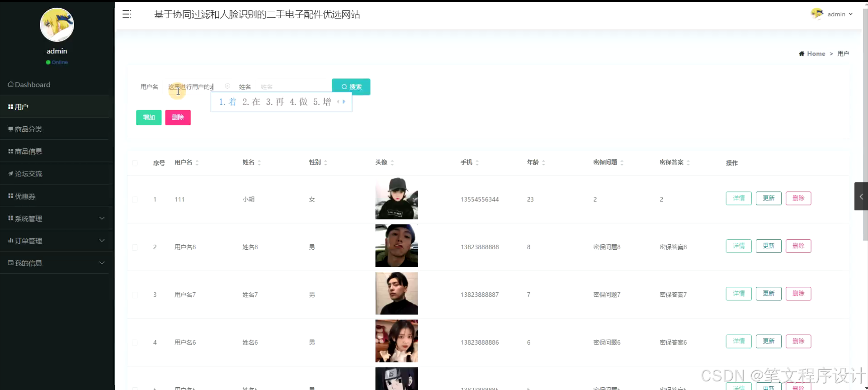
Task: Click 更新 for 用户名6
Action: 769,341
